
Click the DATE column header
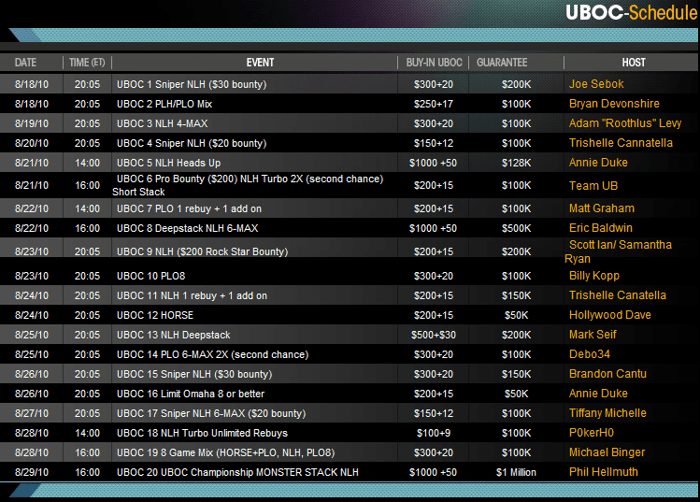point(25,63)
